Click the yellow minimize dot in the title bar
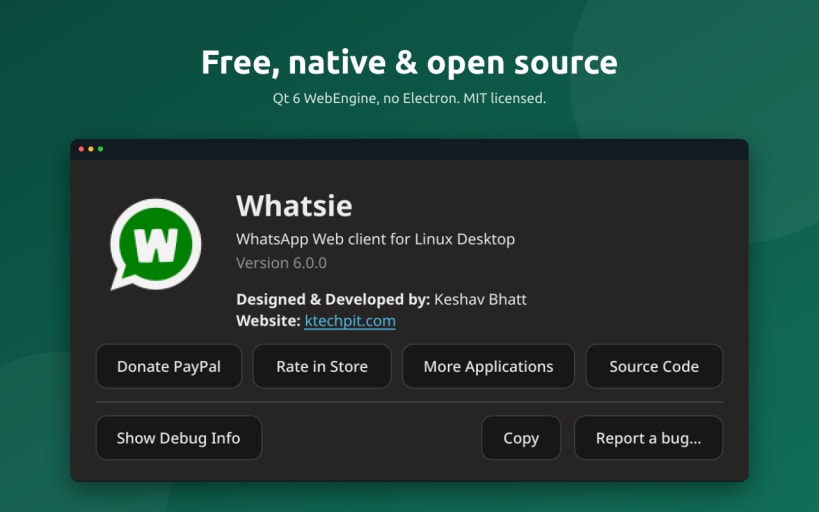This screenshot has height=512, width=819. click(91, 149)
